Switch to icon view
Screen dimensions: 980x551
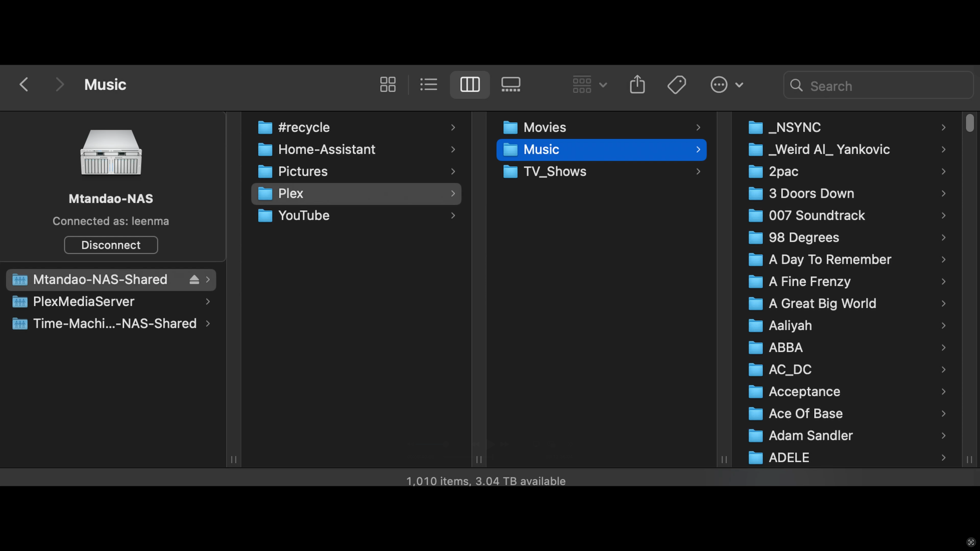(388, 84)
